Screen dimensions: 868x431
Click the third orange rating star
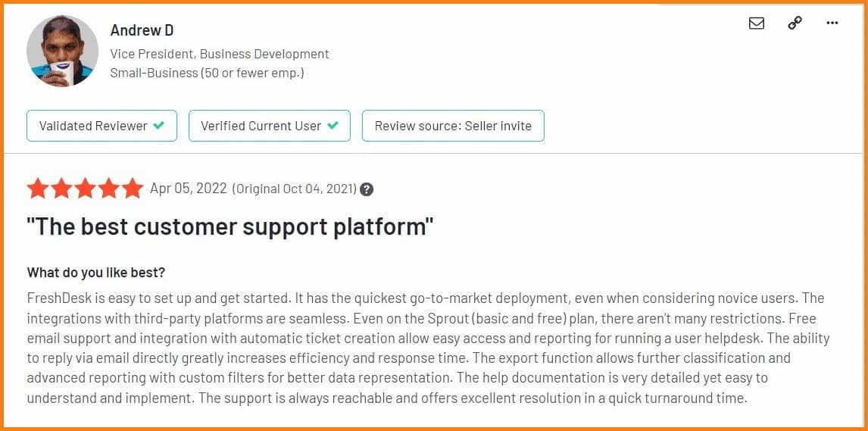coord(86,189)
